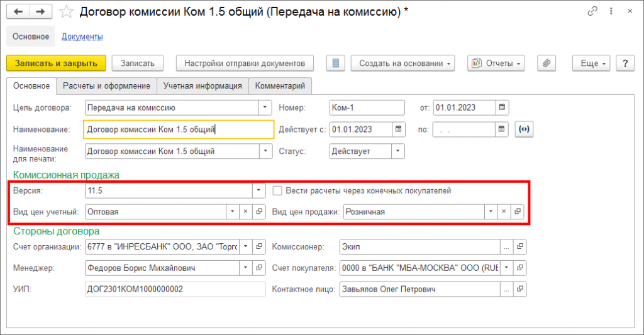This screenshot has width=644, height=335.
Task: Open the calendar for the 'по' end date
Action: point(501,129)
